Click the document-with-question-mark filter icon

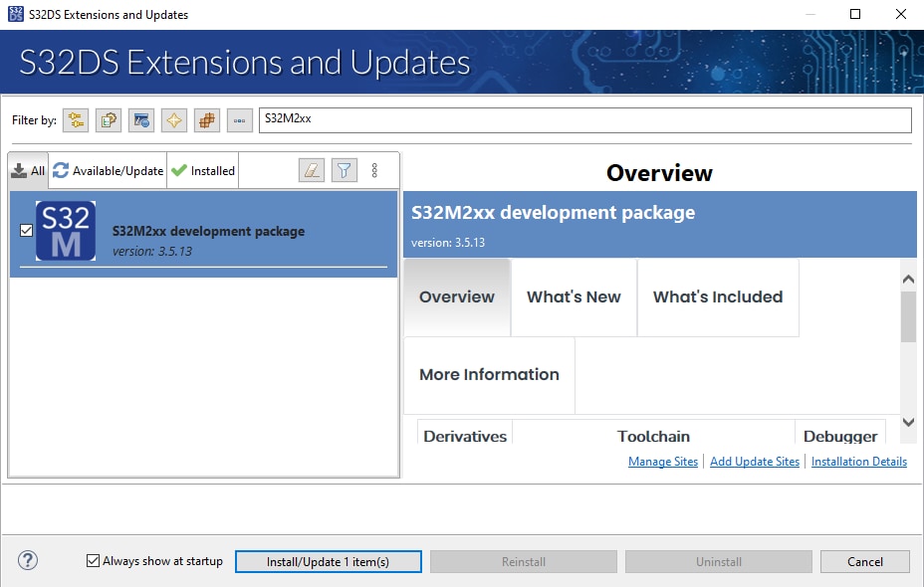[109, 120]
